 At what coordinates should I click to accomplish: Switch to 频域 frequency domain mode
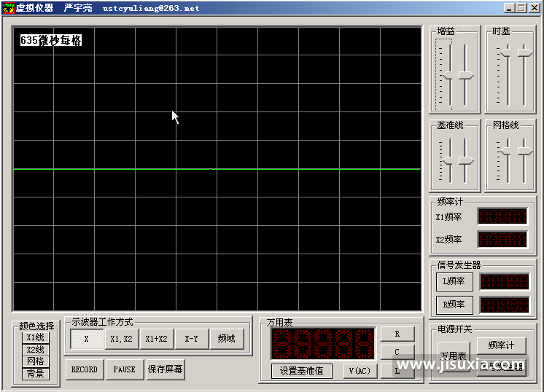[x=226, y=339]
